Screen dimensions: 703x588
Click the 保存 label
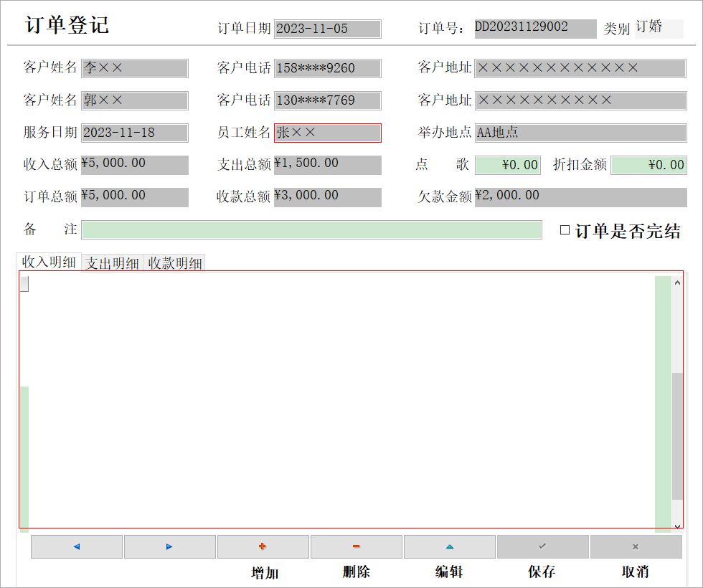(x=542, y=572)
